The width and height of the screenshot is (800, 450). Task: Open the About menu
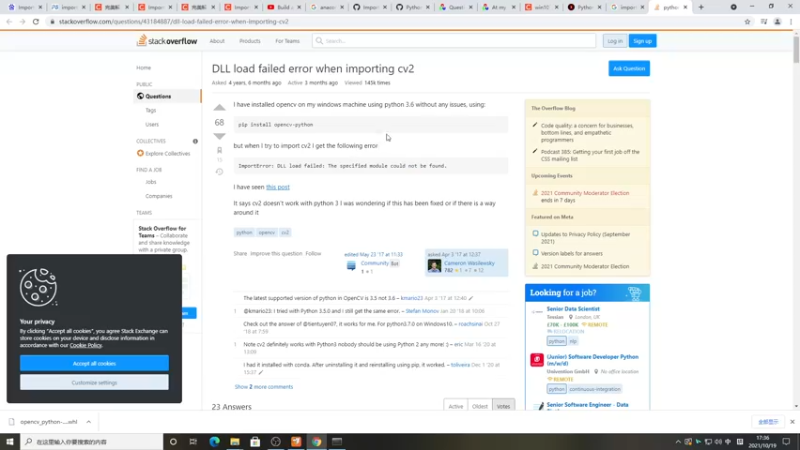coord(217,41)
